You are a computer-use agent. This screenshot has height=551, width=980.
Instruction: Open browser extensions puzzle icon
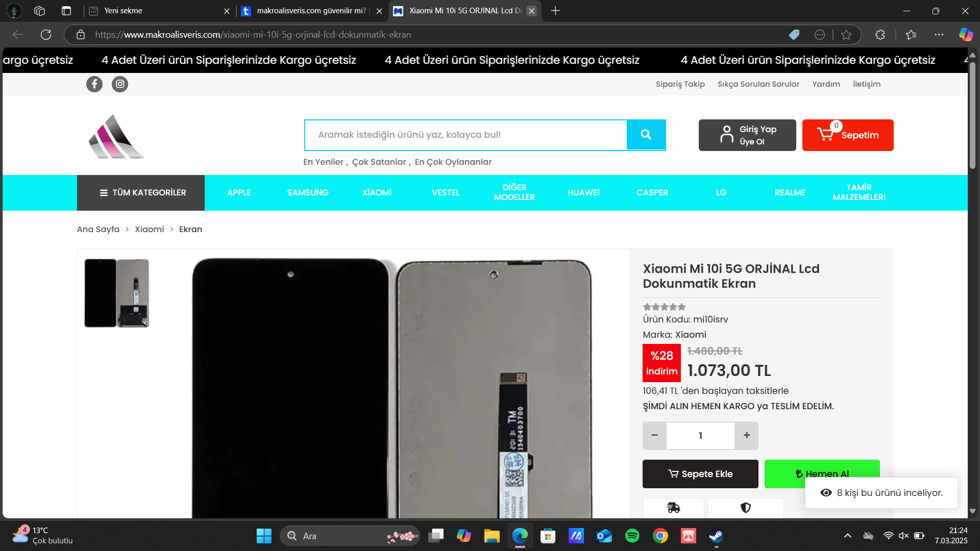(x=880, y=35)
